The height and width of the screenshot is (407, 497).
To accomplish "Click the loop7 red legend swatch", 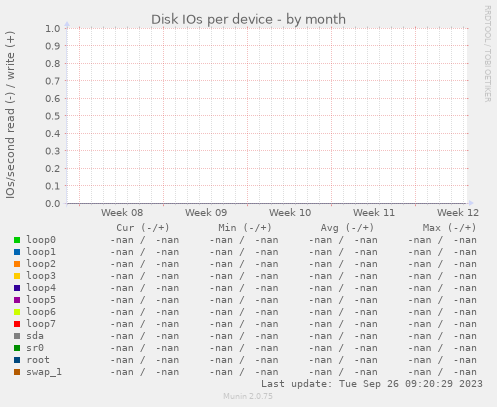I will point(17,324).
